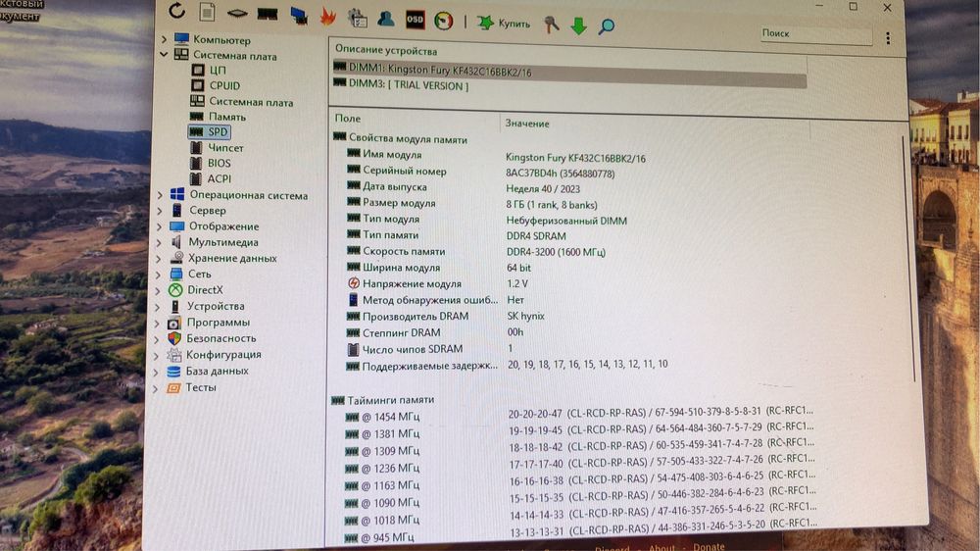
Task: Click the Значение column header
Action: coord(527,124)
